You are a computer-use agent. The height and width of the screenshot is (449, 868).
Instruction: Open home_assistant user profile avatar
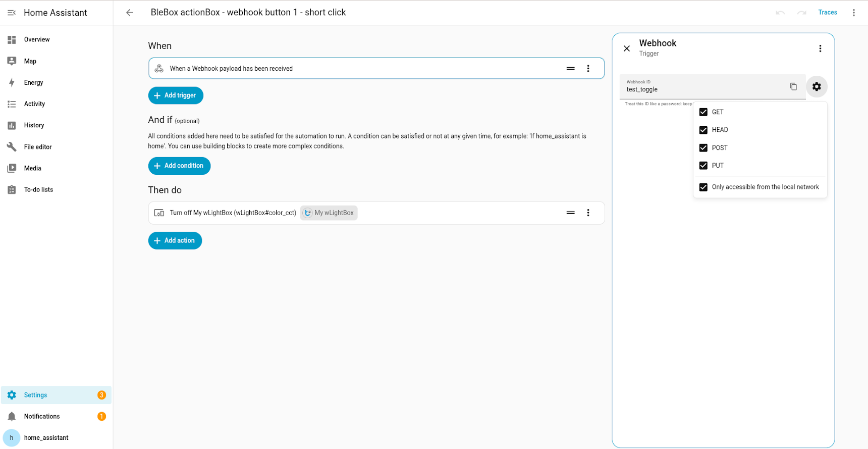point(12,438)
